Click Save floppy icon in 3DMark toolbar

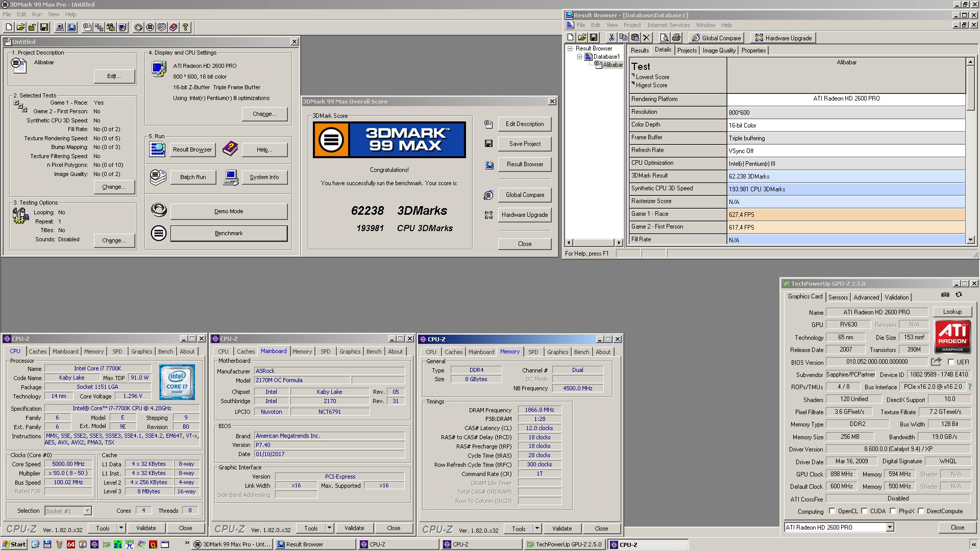(44, 27)
